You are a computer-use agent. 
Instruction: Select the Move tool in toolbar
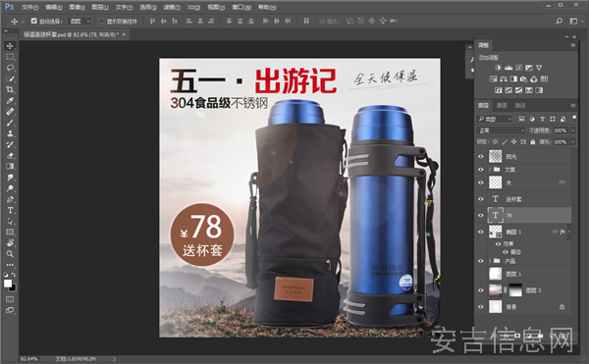tap(10, 46)
